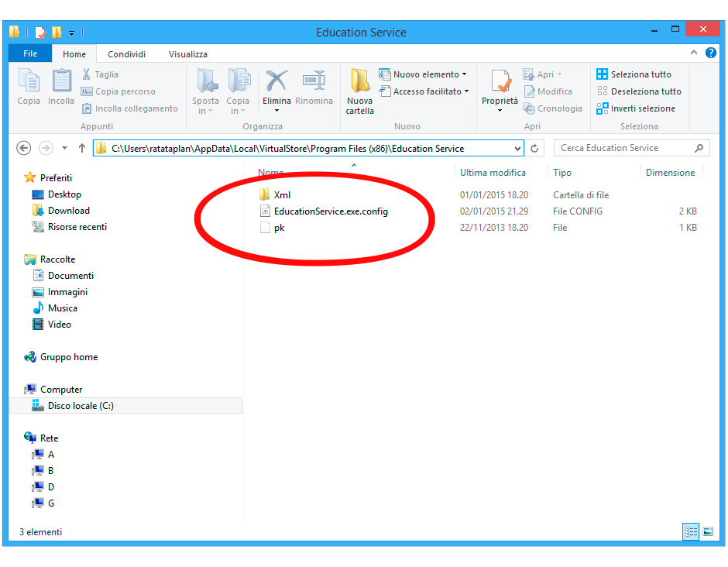Select the pk file
The width and height of the screenshot is (728, 567).
click(x=273, y=228)
